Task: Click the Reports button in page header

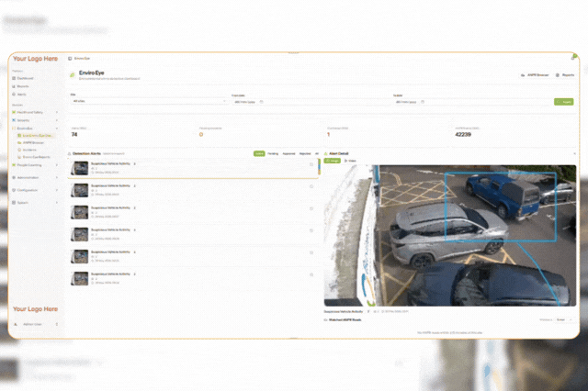Action: pyautogui.click(x=565, y=75)
